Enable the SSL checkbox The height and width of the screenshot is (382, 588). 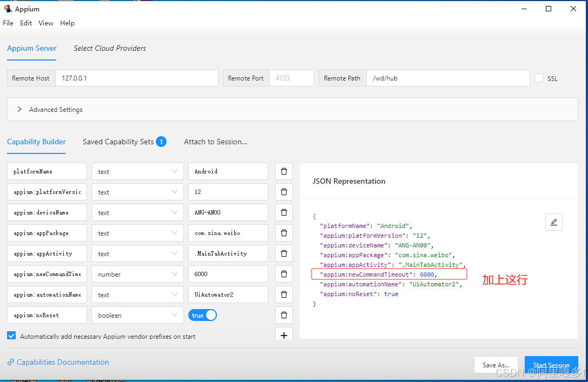click(539, 78)
